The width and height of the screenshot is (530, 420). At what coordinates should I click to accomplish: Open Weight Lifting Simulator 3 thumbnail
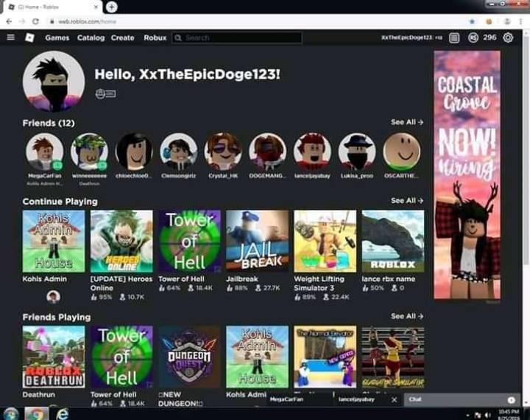325,241
